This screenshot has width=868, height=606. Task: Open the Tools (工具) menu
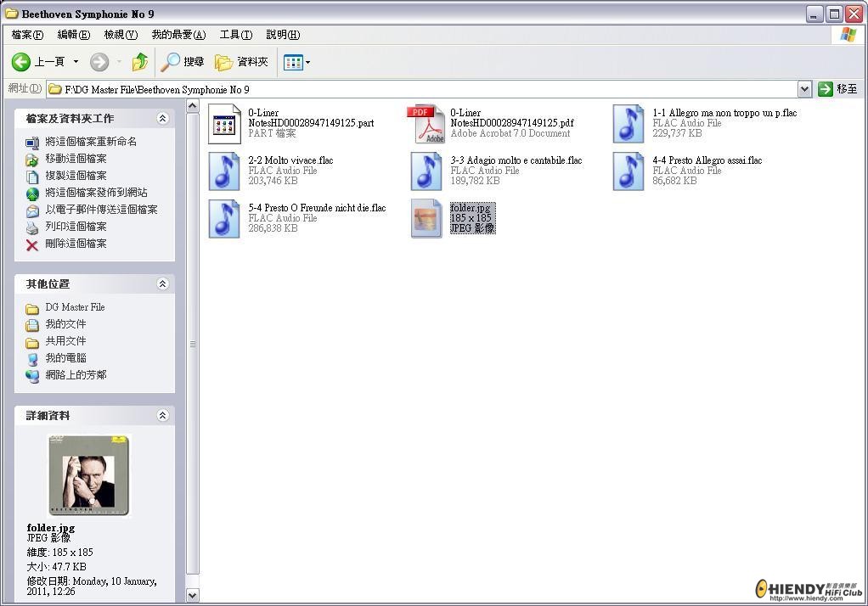(x=235, y=35)
